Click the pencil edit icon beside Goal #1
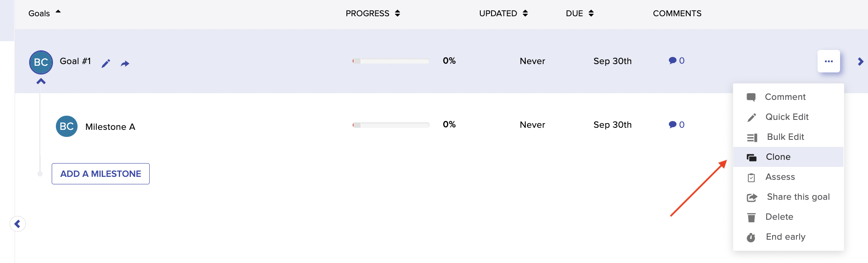Image resolution: width=868 pixels, height=263 pixels. [106, 63]
